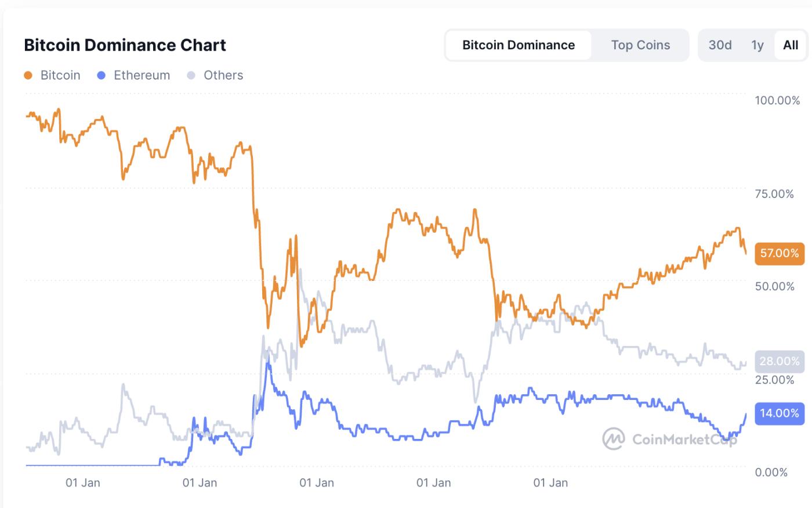Click the 57.00% Bitcoin value badge
This screenshot has height=508, width=812.
(780, 253)
